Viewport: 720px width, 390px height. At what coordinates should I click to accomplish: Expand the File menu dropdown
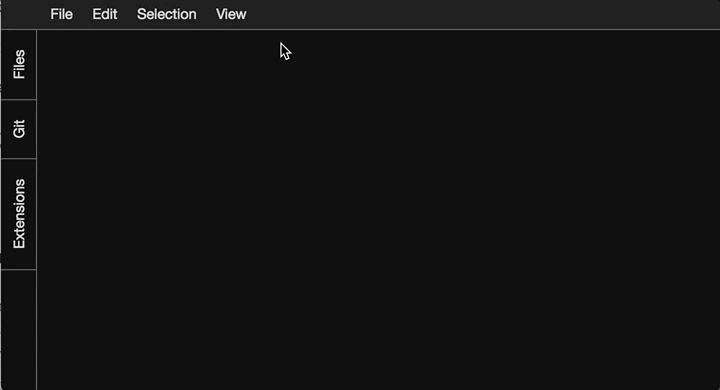tap(62, 14)
